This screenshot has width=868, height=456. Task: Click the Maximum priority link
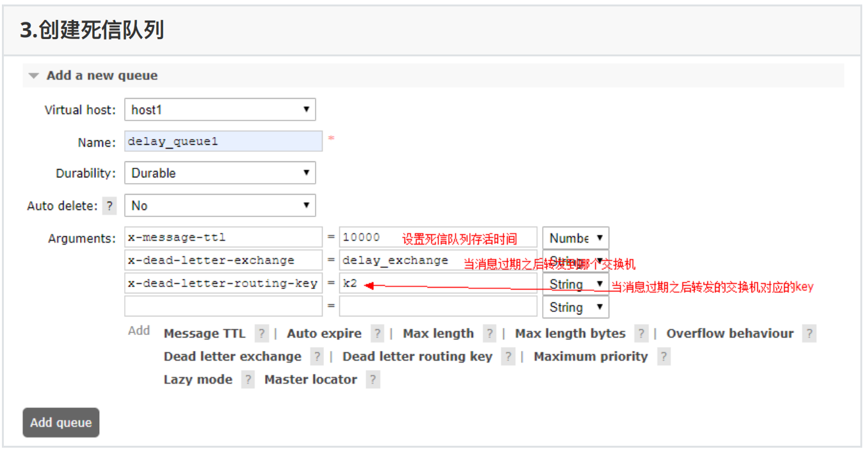[590, 357]
